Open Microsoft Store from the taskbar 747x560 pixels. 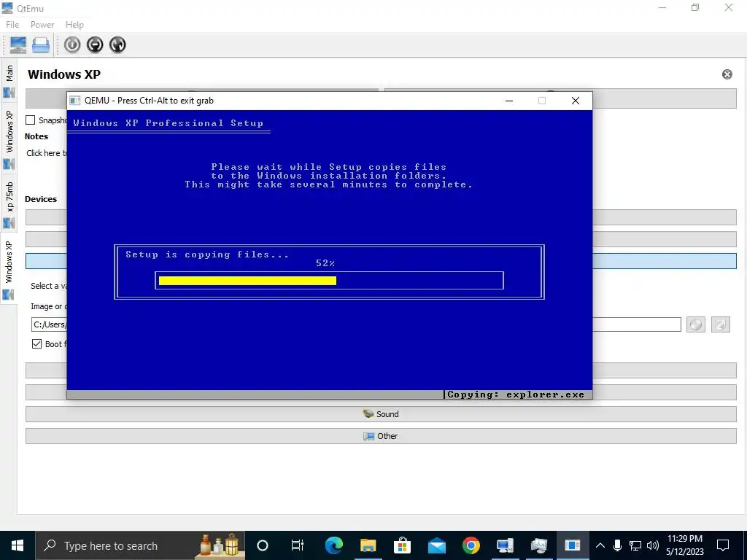coord(402,545)
